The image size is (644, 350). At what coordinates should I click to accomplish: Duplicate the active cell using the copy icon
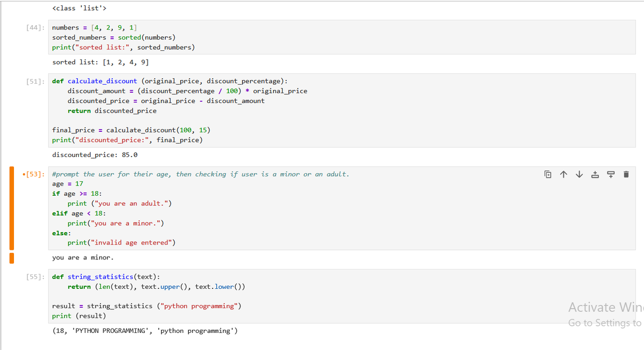pos(547,174)
